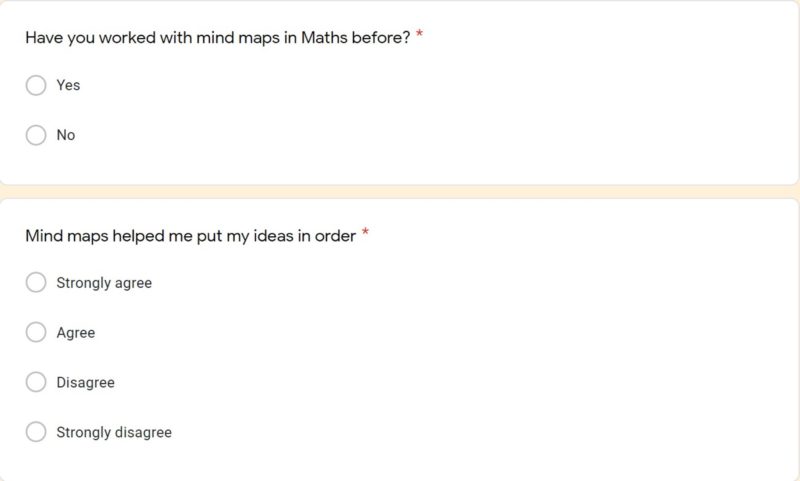Image resolution: width=800 pixels, height=481 pixels.
Task: Click the "No" answer label text
Action: (x=66, y=135)
